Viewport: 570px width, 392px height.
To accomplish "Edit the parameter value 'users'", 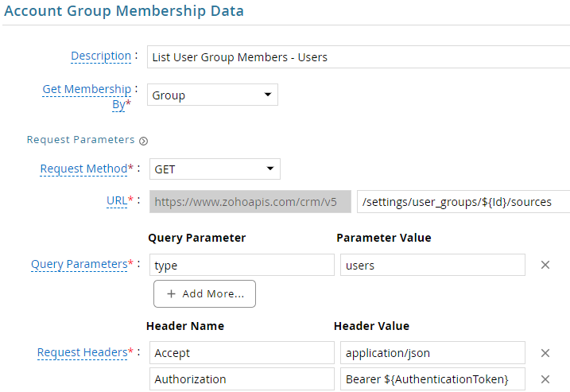I will (432, 265).
